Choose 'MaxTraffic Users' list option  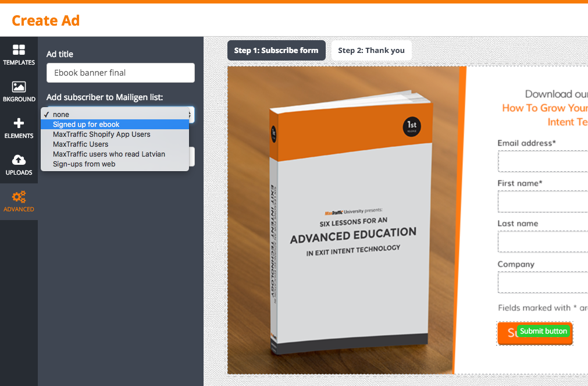coord(115,144)
